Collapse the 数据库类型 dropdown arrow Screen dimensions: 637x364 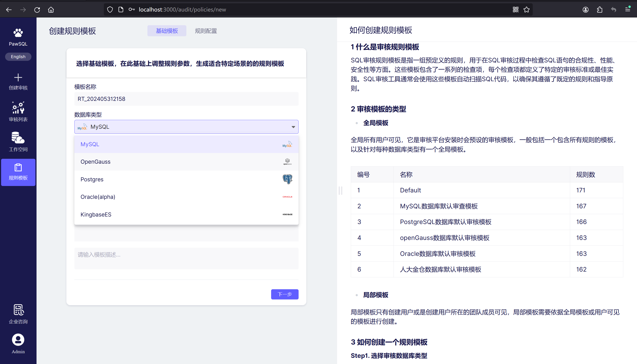pos(293,127)
